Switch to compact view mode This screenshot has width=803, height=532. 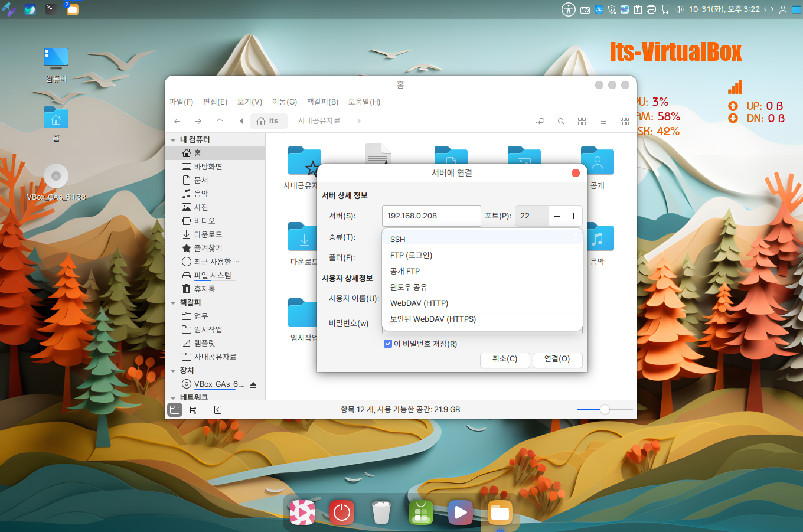click(625, 121)
